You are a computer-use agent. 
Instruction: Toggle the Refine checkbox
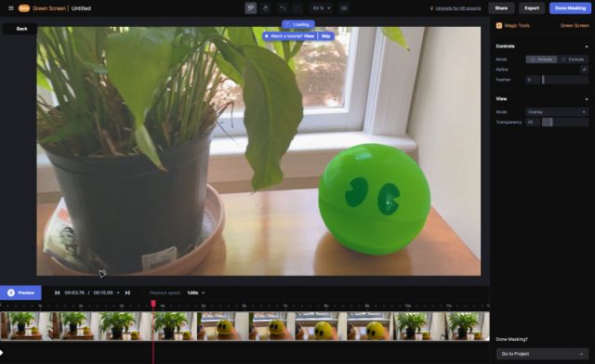[584, 70]
